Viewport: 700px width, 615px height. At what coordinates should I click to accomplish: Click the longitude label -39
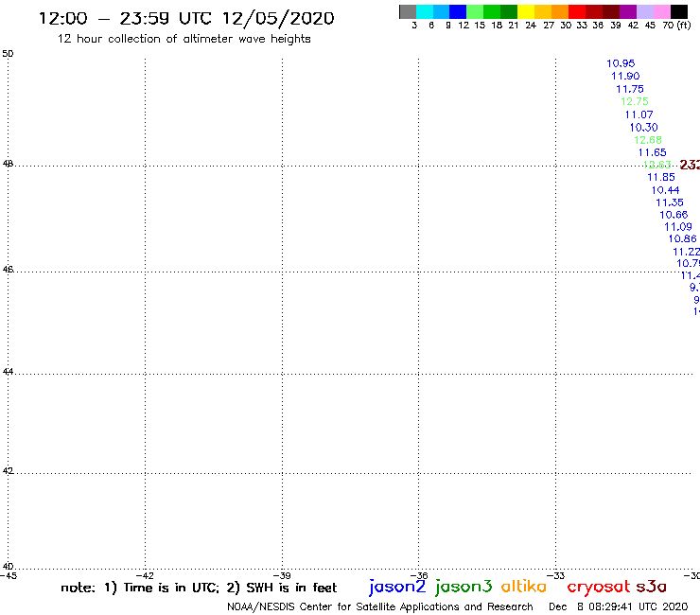[x=282, y=575]
